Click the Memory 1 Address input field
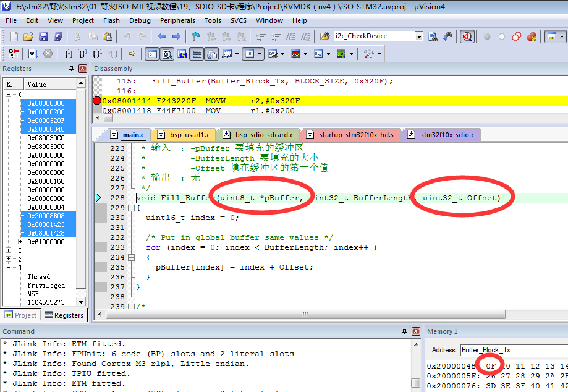The width and height of the screenshot is (568, 392). 513,350
